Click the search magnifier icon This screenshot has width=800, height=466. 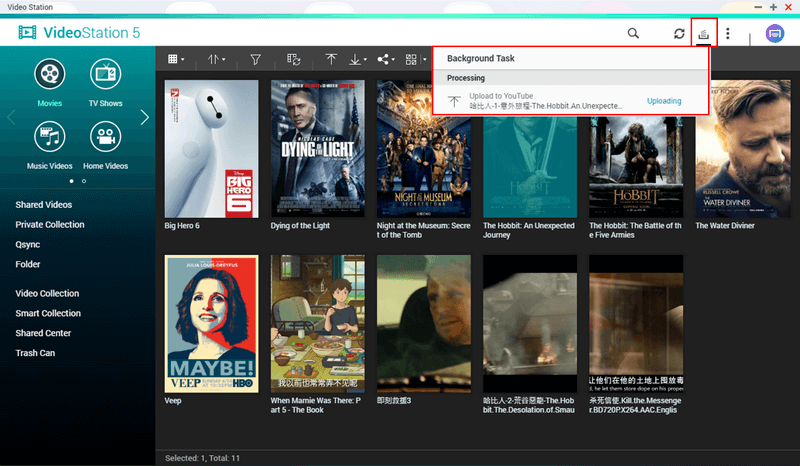(x=633, y=33)
